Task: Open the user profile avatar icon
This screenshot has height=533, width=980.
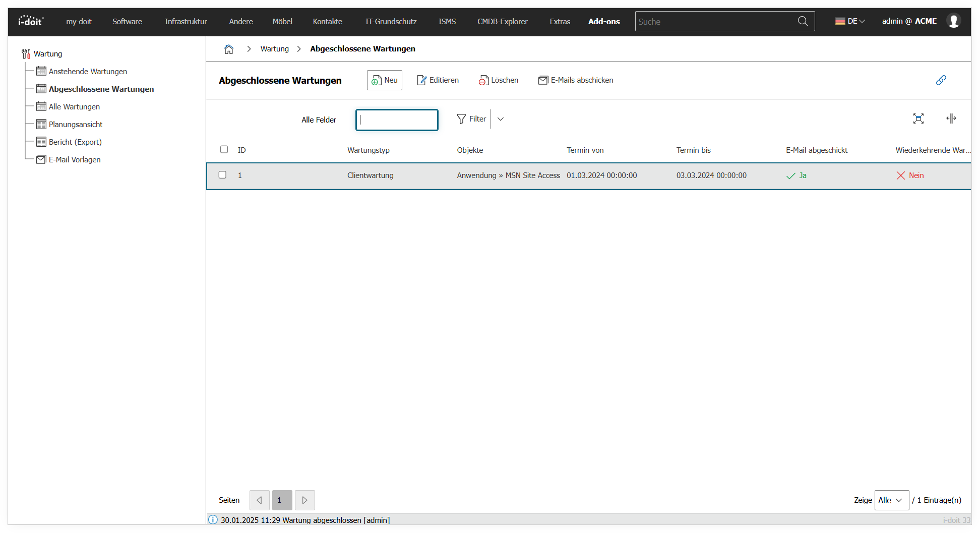Action: [x=953, y=21]
